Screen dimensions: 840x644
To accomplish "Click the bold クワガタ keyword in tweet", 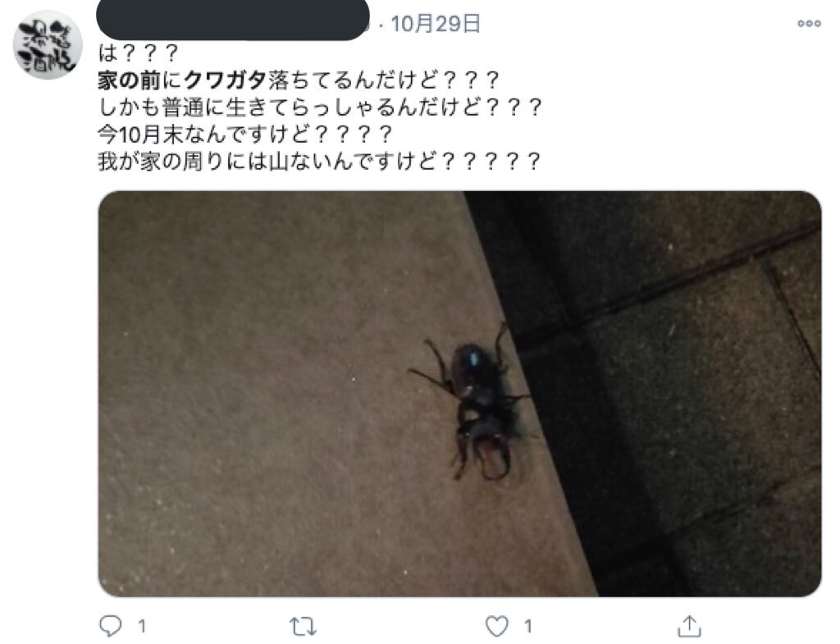I will 225,80.
